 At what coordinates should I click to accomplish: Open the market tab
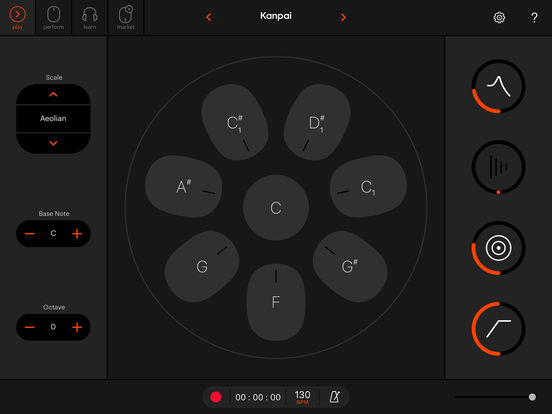point(126,18)
